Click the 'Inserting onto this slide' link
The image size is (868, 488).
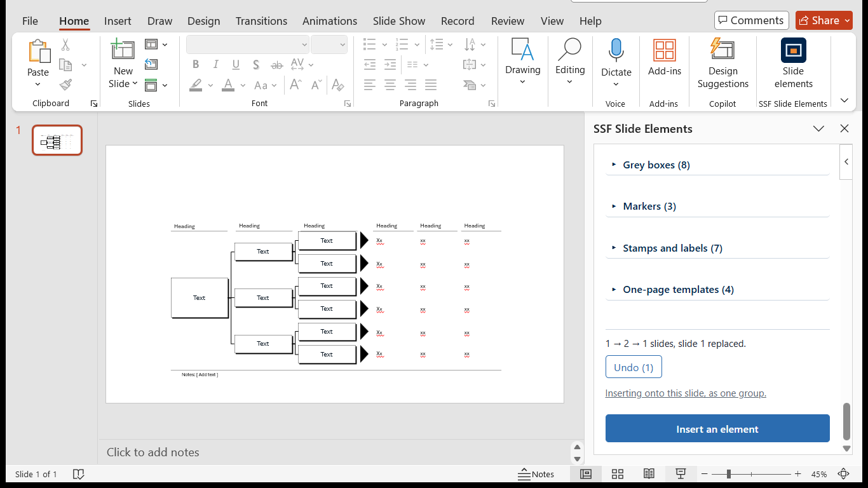click(686, 393)
